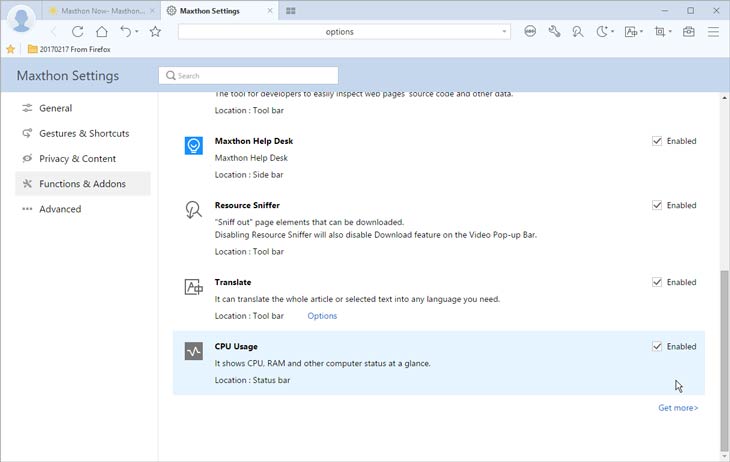Open developer tools wrench icon
The width and height of the screenshot is (730, 462).
pyautogui.click(x=554, y=32)
